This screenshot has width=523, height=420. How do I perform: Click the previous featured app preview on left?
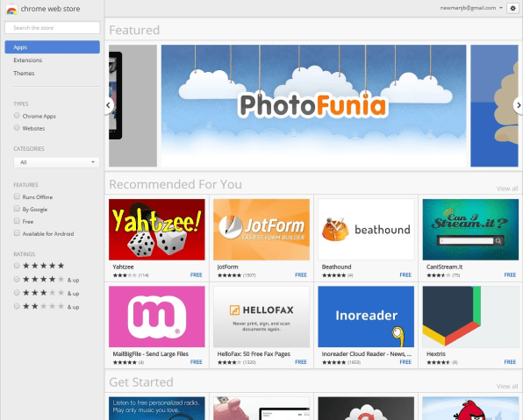coord(133,106)
